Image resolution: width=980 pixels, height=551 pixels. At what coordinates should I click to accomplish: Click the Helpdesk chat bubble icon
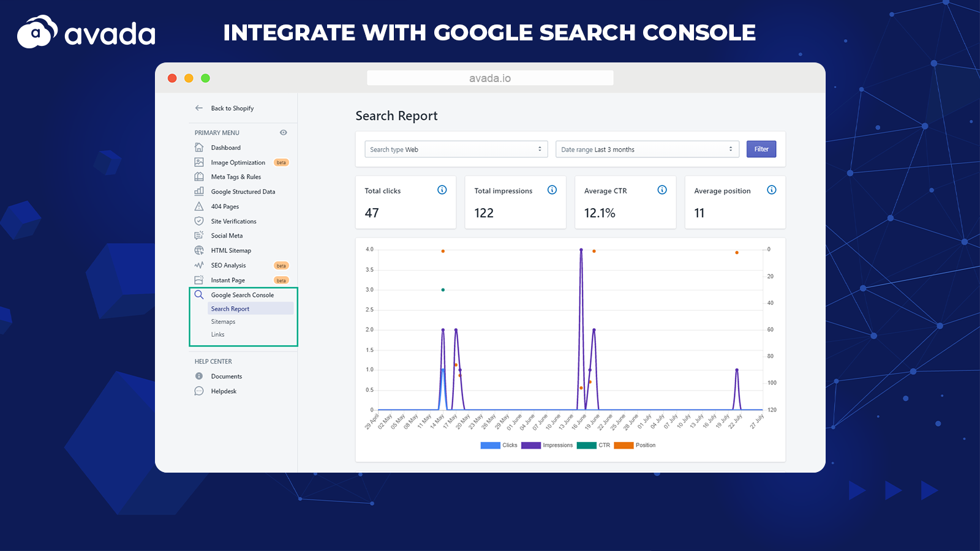(x=199, y=391)
